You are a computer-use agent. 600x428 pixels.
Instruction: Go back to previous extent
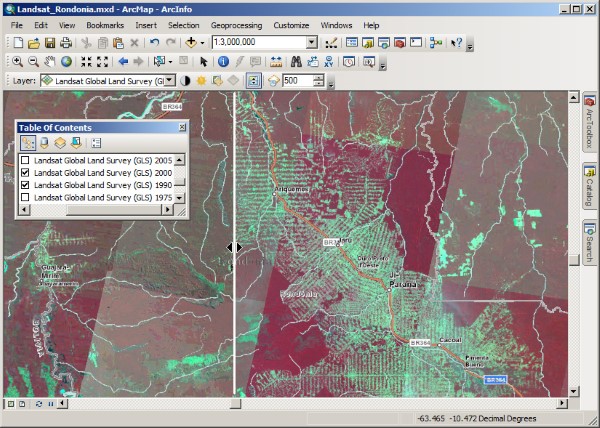[123, 62]
